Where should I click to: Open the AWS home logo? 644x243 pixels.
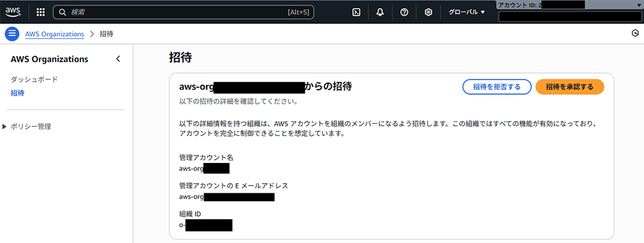(x=13, y=12)
